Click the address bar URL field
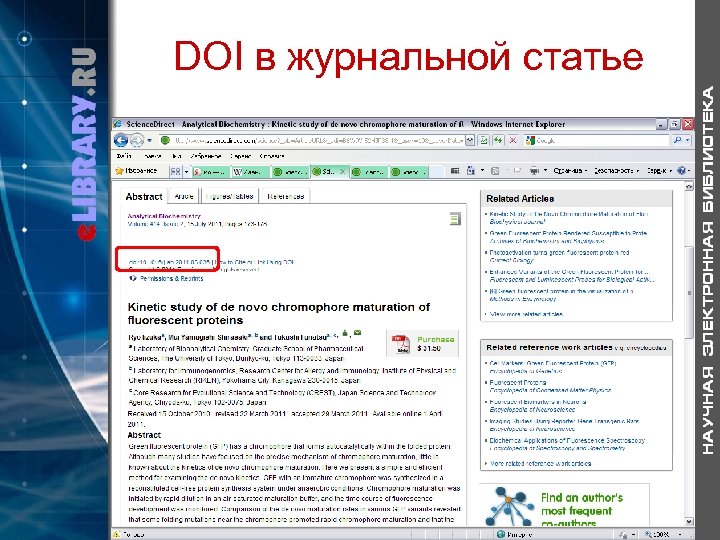 [312, 141]
